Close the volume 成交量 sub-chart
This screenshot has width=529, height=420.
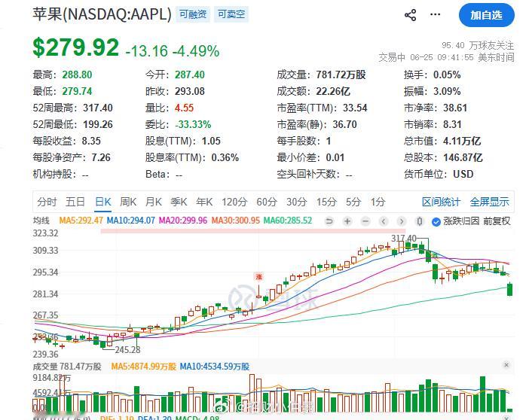point(506,365)
